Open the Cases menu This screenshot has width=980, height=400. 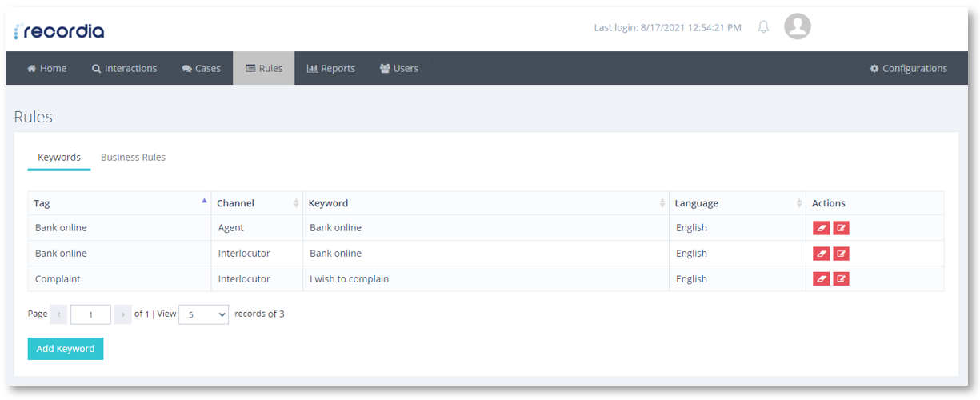[201, 68]
